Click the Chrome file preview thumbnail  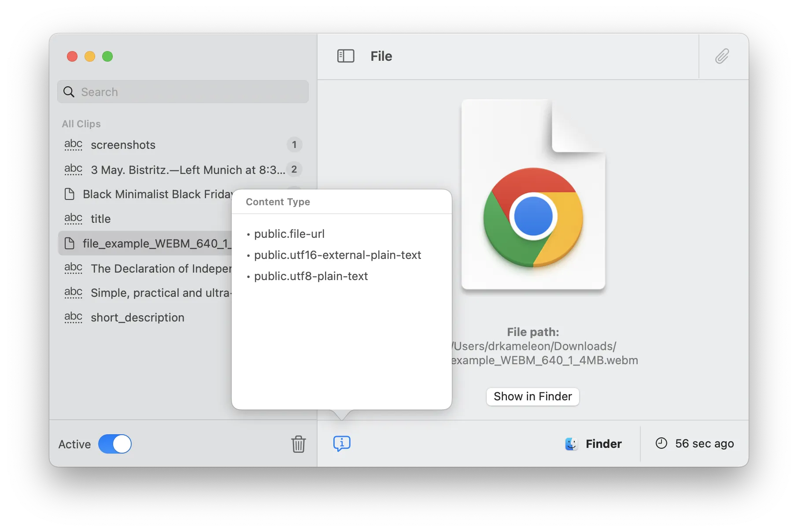coord(533,195)
